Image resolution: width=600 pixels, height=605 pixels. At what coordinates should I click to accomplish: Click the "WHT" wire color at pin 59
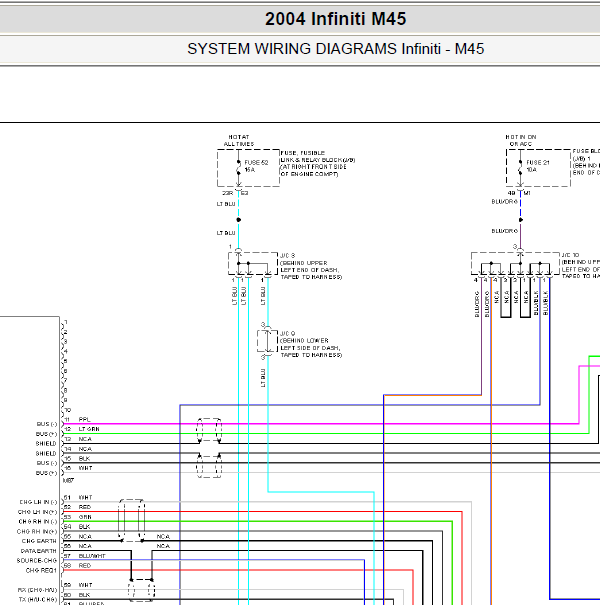[85, 585]
